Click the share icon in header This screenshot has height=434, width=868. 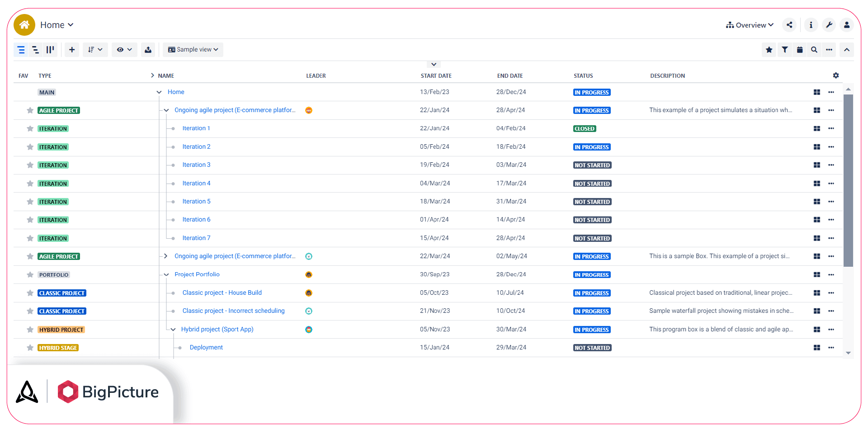pyautogui.click(x=789, y=25)
